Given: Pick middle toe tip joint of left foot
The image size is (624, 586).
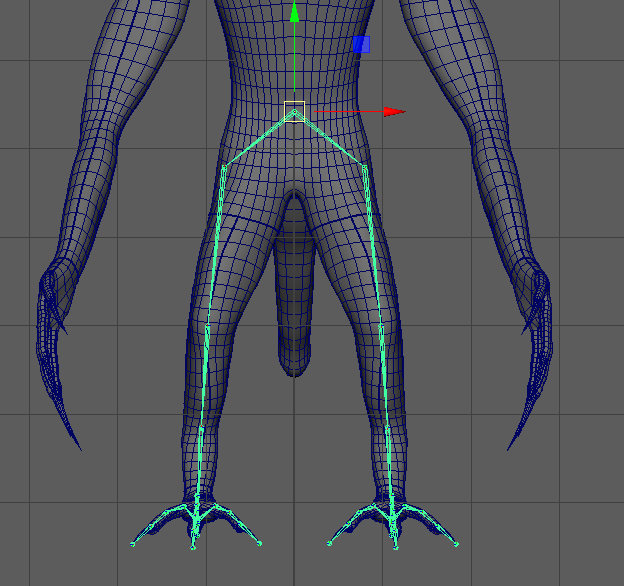Looking at the screenshot, I should tap(194, 547).
